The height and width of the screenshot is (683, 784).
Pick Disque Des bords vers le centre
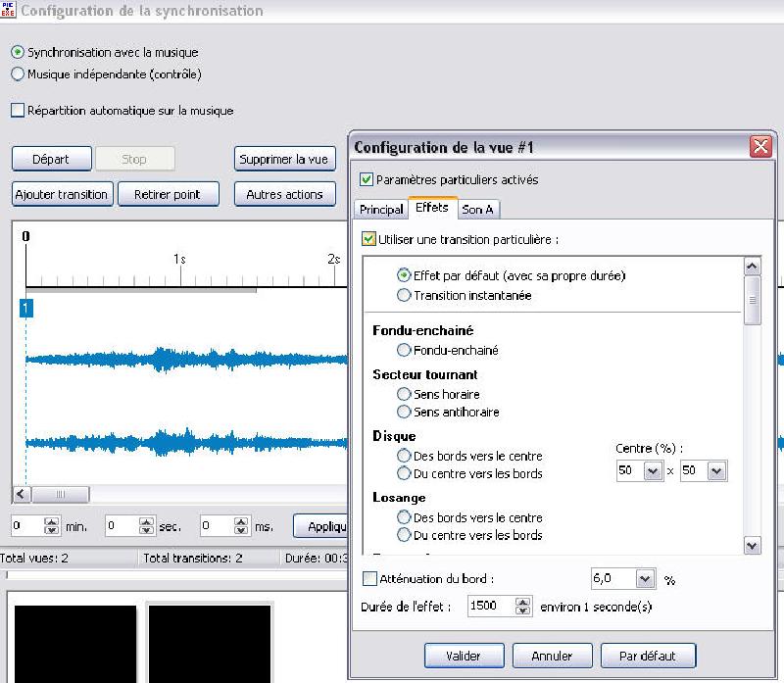point(404,456)
